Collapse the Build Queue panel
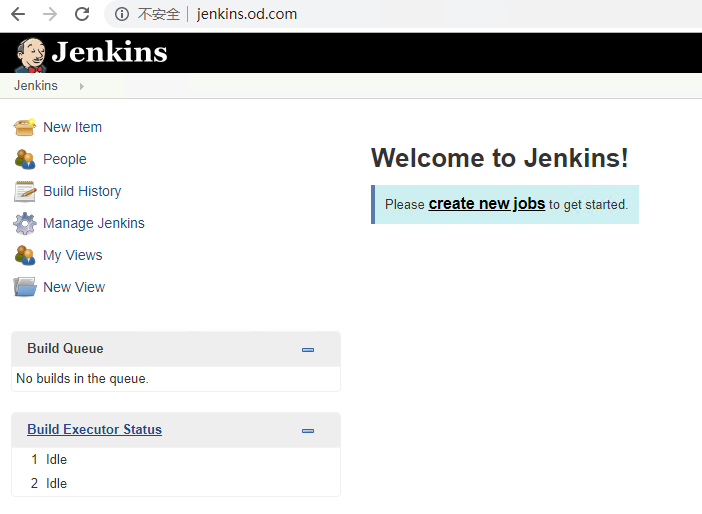702x514 pixels. point(308,349)
